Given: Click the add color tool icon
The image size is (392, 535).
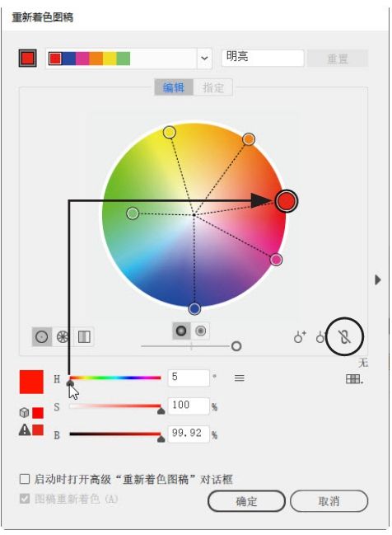Looking at the screenshot, I should (x=300, y=337).
